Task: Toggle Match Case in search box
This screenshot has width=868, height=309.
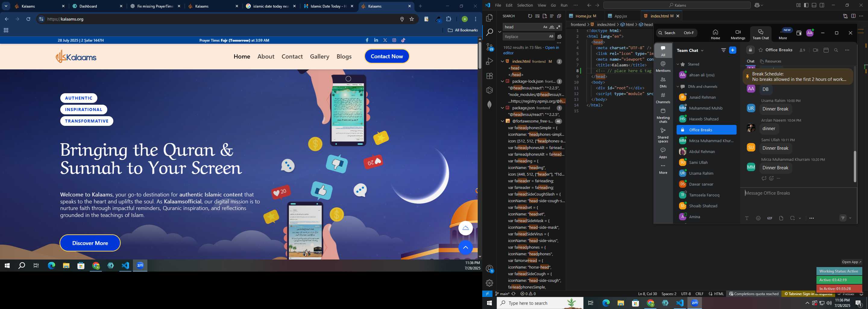Action: 545,27
